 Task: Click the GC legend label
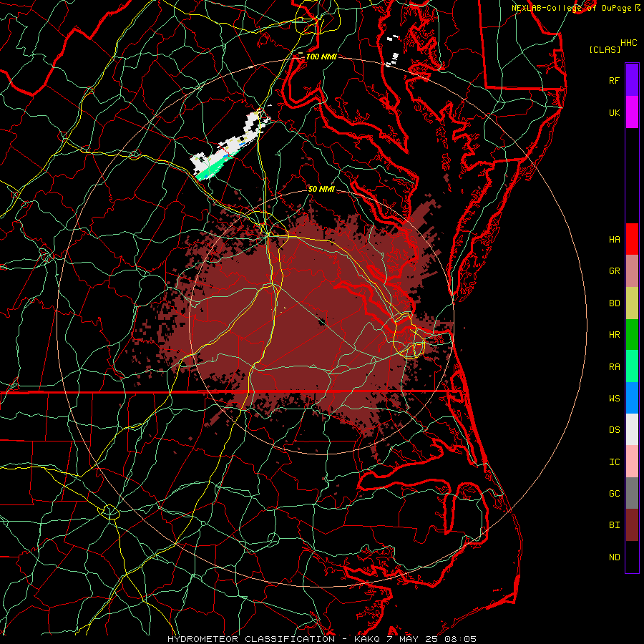click(x=614, y=494)
